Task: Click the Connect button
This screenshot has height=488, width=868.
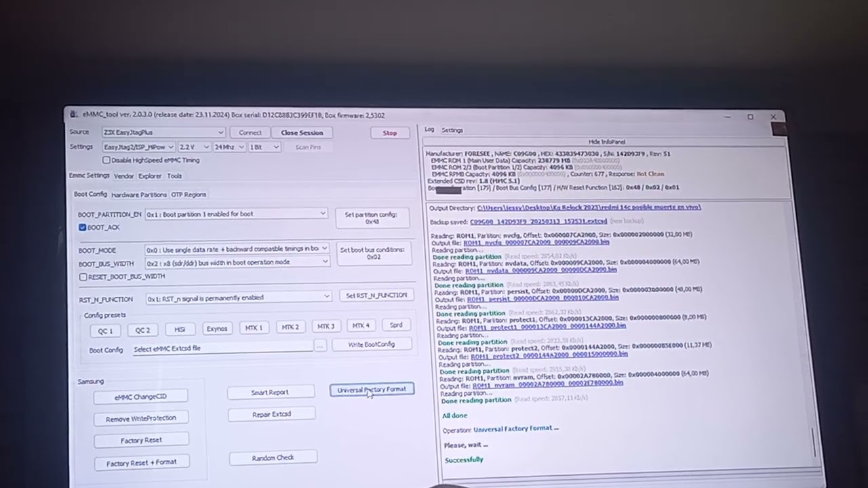Action: pyautogui.click(x=250, y=133)
